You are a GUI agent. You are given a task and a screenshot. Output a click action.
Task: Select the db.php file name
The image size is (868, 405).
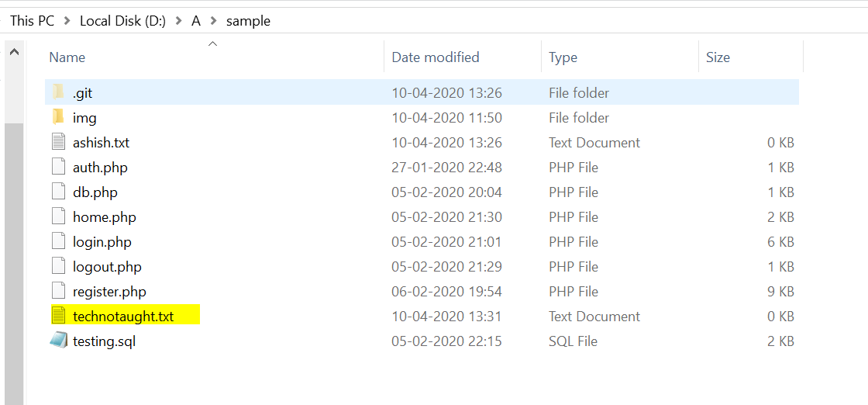(x=95, y=192)
